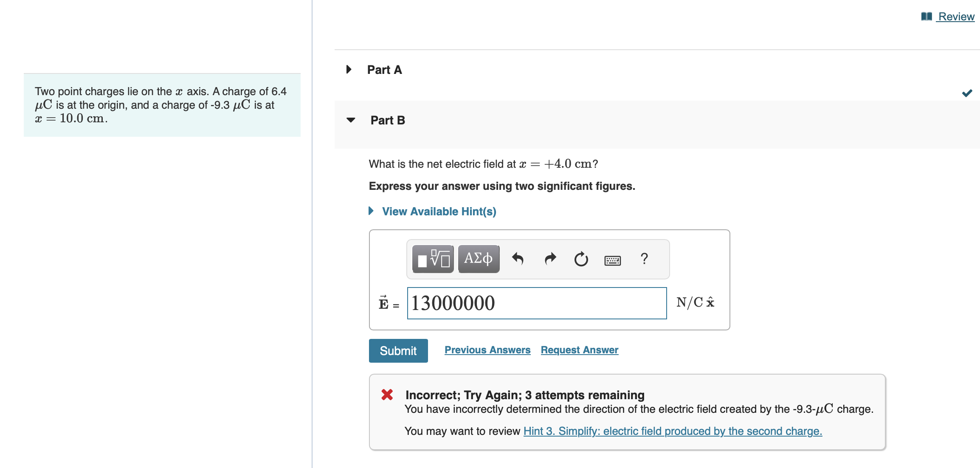Expand the Part A section
Viewport: 980px width, 468px height.
pos(349,69)
